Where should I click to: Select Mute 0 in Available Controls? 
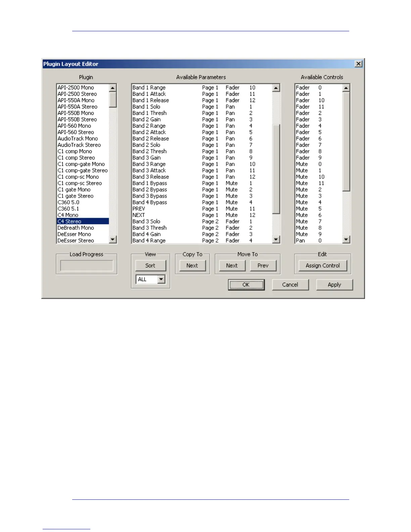(319, 164)
